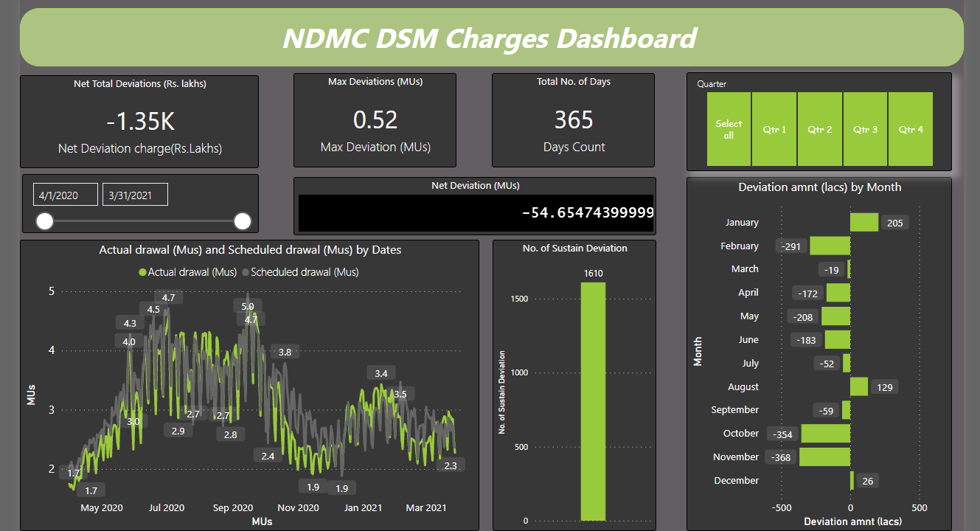Choose Select all in the Quarter slicer
The image size is (980, 531).
pyautogui.click(x=729, y=129)
